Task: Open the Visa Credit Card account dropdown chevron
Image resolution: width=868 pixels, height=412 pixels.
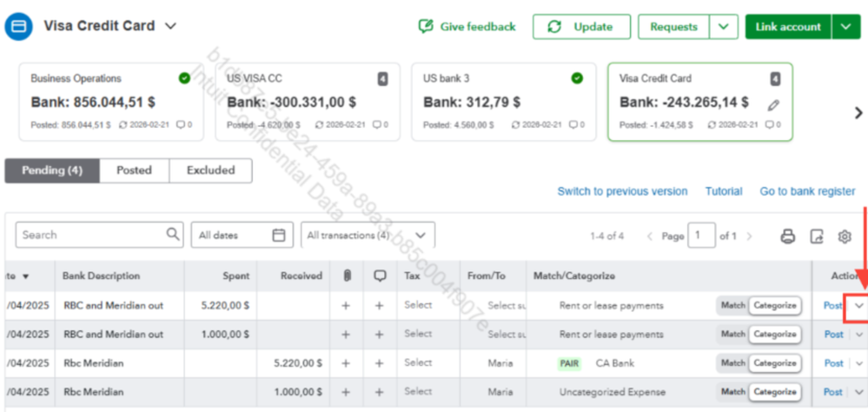Action: click(x=170, y=26)
